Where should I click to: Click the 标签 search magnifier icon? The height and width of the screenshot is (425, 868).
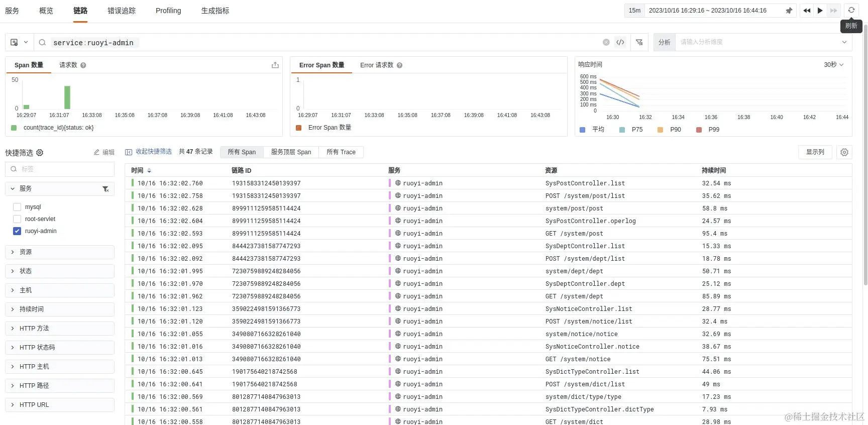pos(14,169)
